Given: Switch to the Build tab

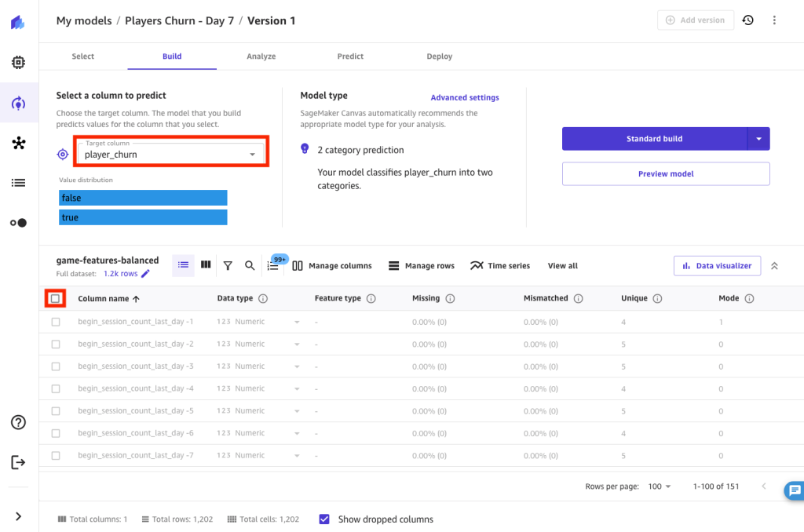Looking at the screenshot, I should tap(172, 56).
